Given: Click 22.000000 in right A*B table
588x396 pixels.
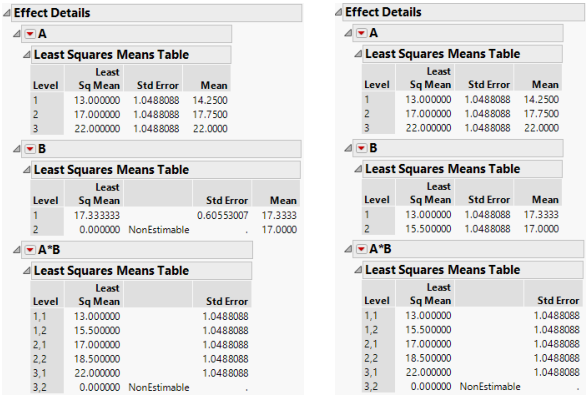Looking at the screenshot, I should click(x=428, y=373).
